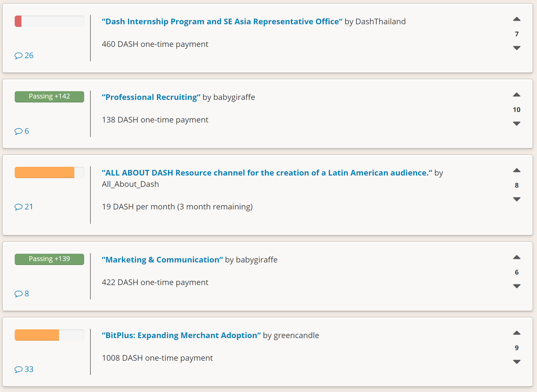This screenshot has width=537, height=392.
Task: Click the Passing +142 status badge
Action: (x=49, y=97)
